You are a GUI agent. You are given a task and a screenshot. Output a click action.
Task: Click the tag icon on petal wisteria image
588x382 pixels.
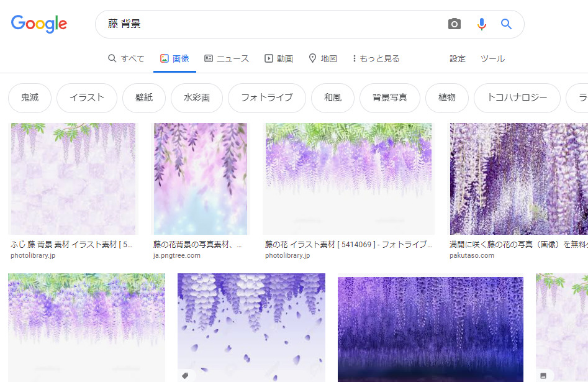point(185,375)
